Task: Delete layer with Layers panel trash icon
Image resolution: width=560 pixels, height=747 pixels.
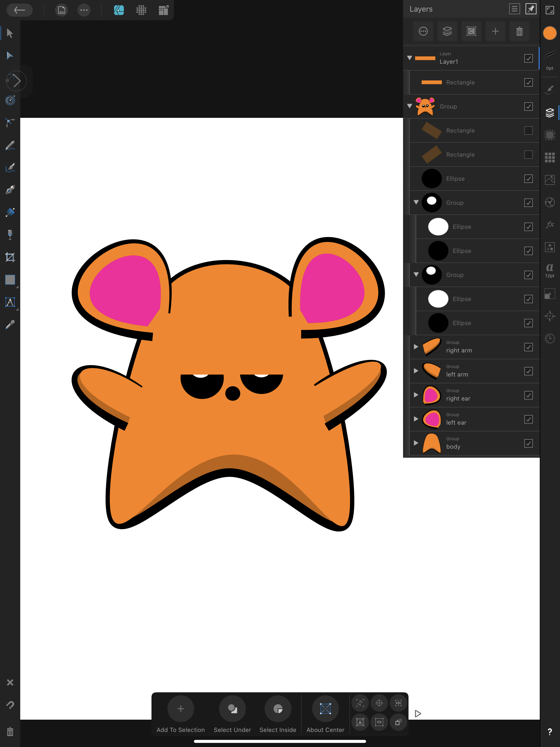Action: [519, 31]
